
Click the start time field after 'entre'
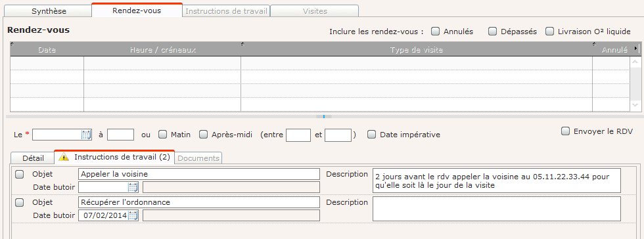[298, 135]
